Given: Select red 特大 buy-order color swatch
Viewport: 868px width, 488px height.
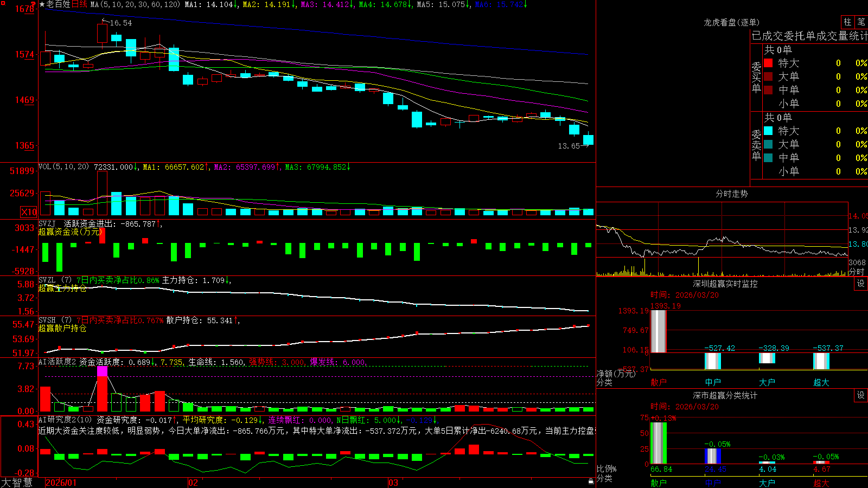Looking at the screenshot, I should pyautogui.click(x=768, y=63).
